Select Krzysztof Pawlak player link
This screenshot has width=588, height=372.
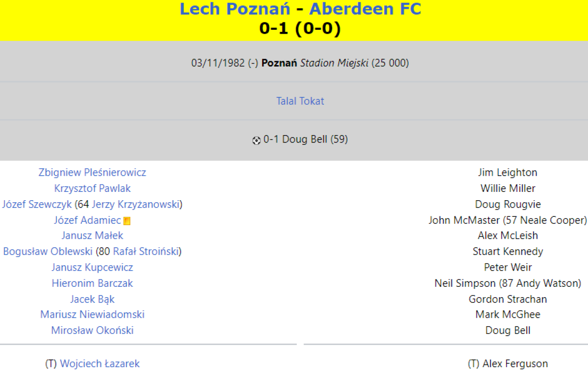pyautogui.click(x=92, y=188)
